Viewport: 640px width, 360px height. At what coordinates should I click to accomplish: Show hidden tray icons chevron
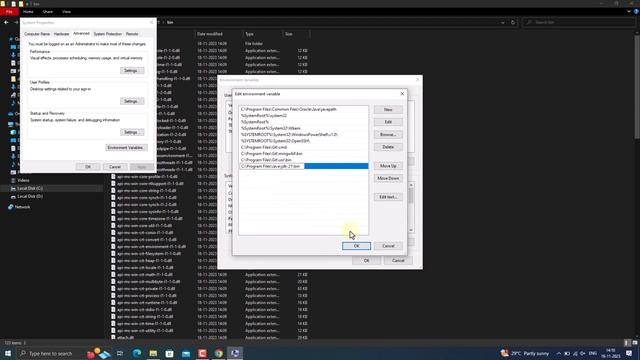(559, 353)
